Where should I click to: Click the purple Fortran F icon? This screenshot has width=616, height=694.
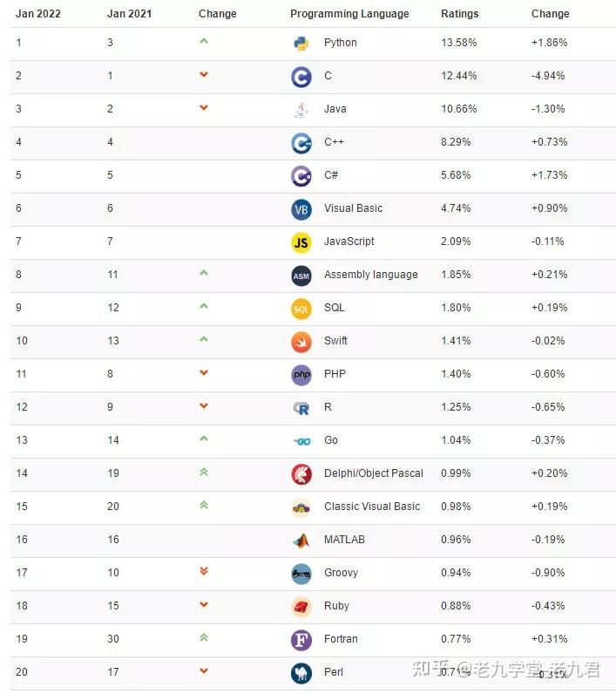click(301, 640)
